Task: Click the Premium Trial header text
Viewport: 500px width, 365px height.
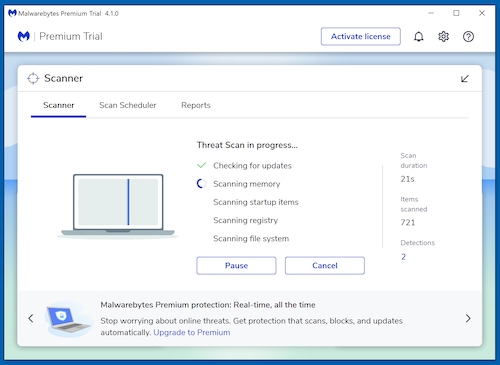Action: 71,36
